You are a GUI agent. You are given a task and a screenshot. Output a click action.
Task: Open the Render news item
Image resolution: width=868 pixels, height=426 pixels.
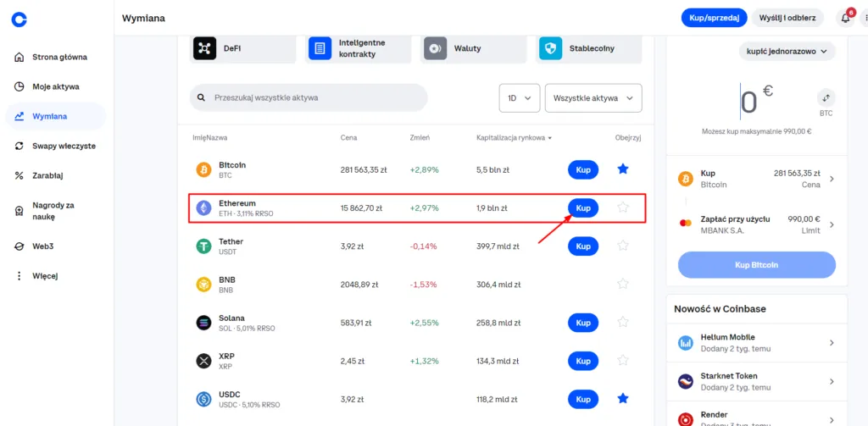pos(757,416)
